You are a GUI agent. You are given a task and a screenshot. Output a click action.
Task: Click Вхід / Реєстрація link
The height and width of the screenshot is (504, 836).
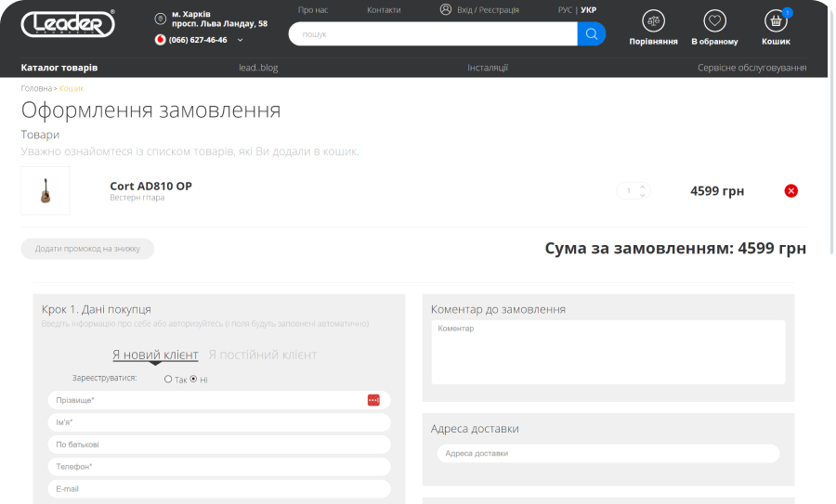[x=488, y=10]
